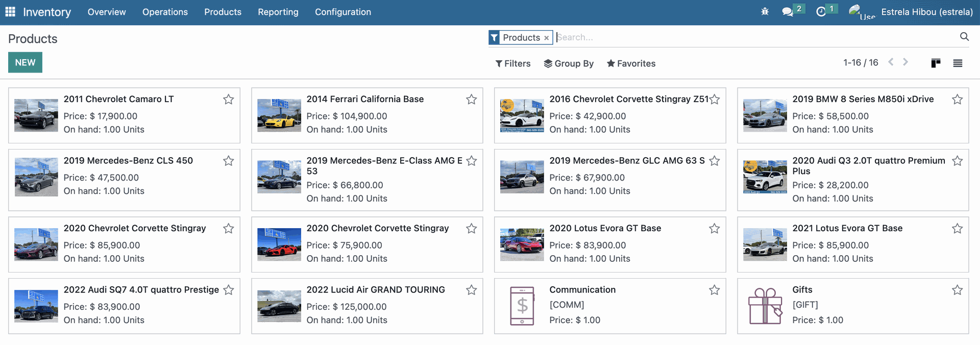Click the 2011 Chevrolet Camaro LT photo

point(36,115)
